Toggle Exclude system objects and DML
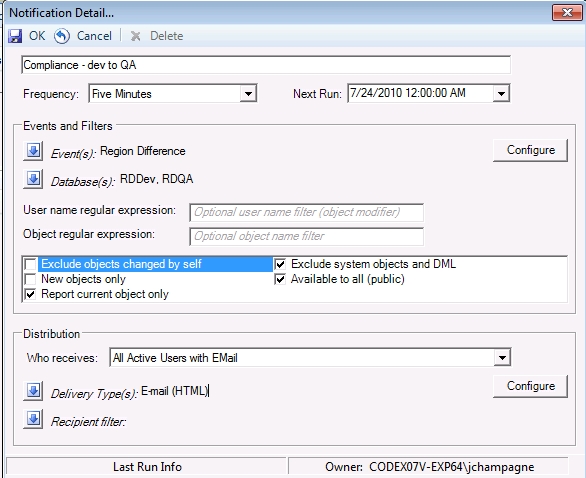This screenshot has width=586, height=478. pyautogui.click(x=280, y=264)
